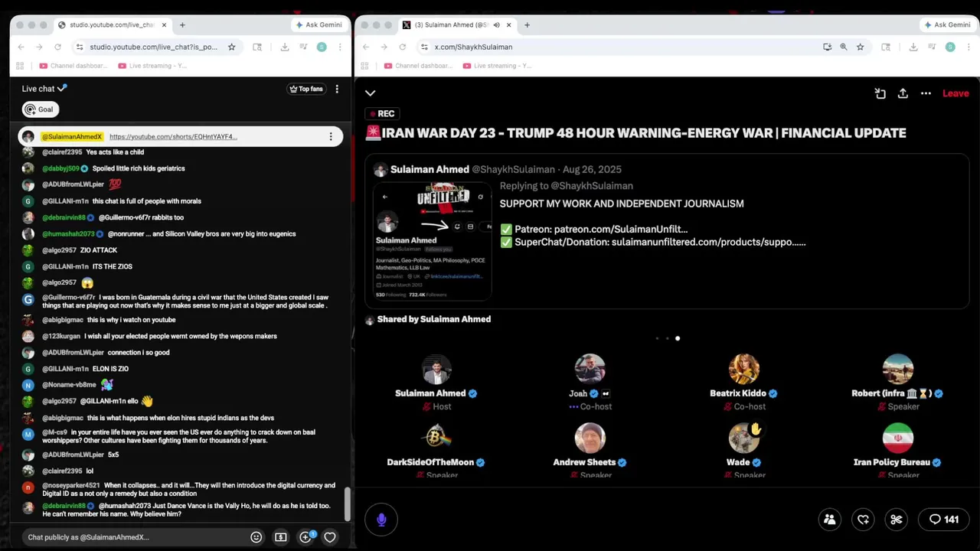The width and height of the screenshot is (980, 551).
Task: Reload the x.com browser window
Action: click(x=403, y=47)
